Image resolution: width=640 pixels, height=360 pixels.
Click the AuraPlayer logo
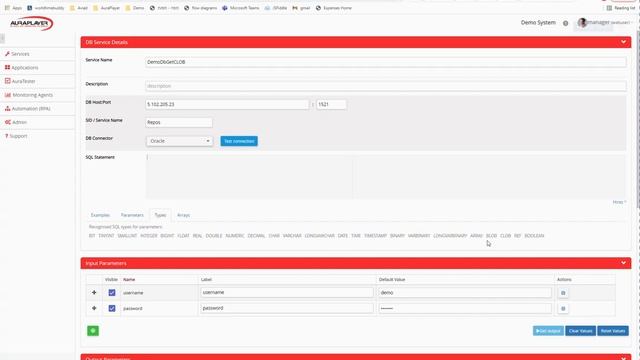[31, 23]
